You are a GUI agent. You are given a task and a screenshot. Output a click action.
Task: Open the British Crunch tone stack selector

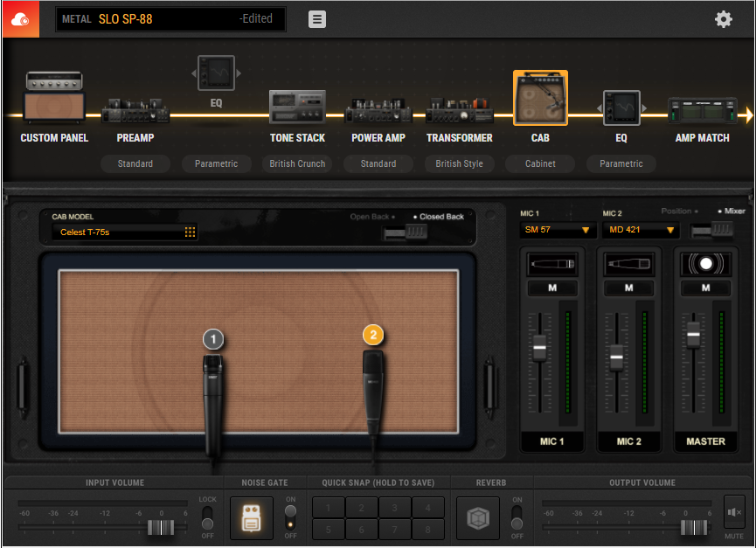pyautogui.click(x=297, y=163)
